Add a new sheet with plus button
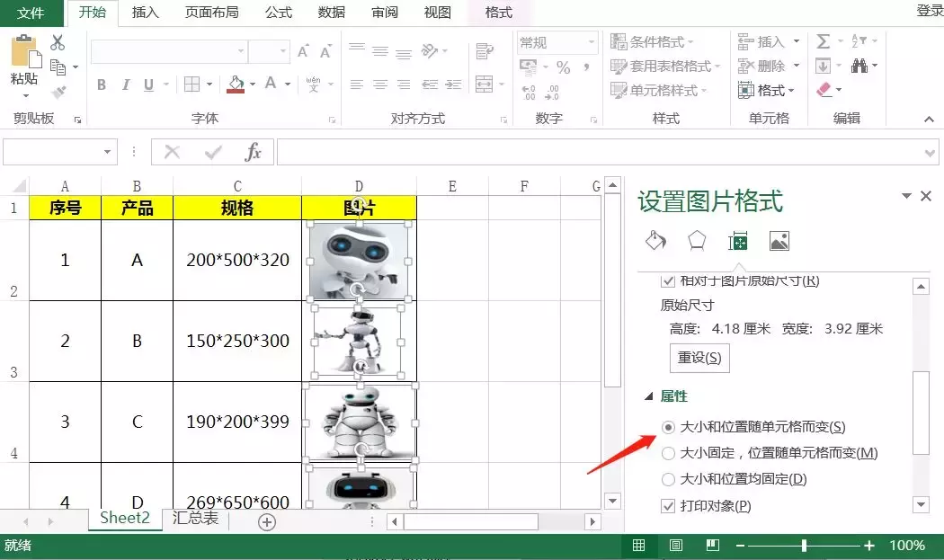This screenshot has width=944, height=560. pos(267,522)
